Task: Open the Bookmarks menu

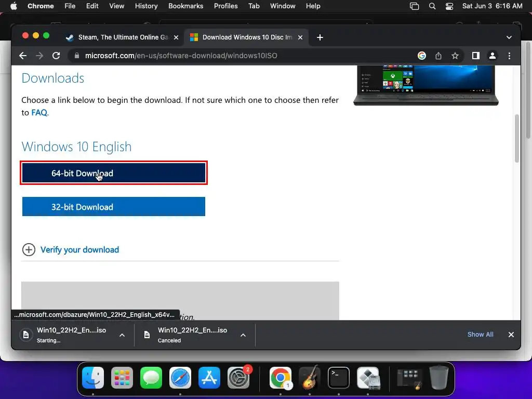Action: coord(185,6)
